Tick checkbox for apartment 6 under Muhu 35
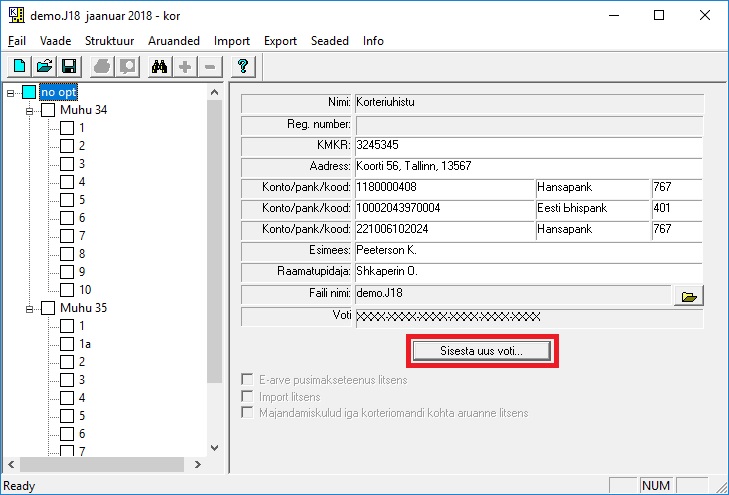 67,434
